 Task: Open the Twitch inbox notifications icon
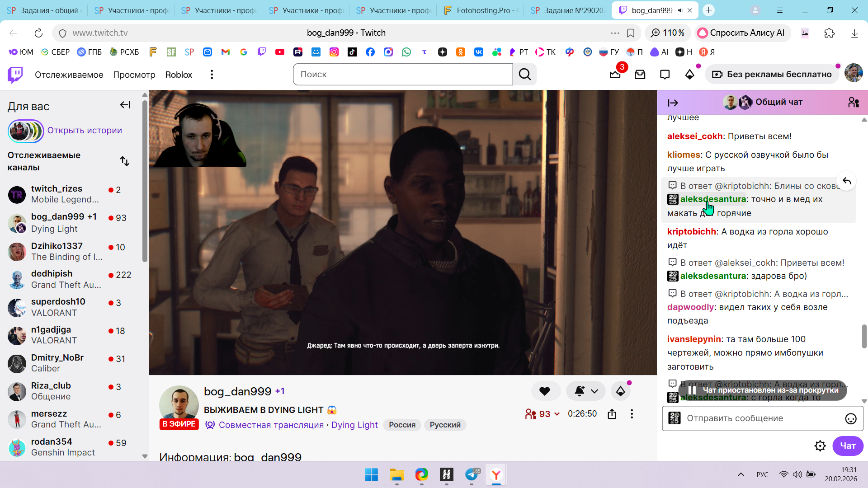(x=640, y=75)
